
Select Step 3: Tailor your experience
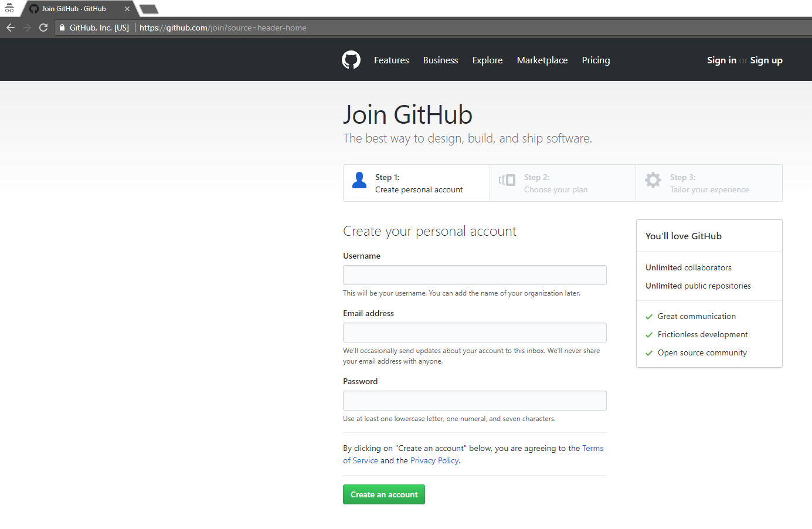click(x=709, y=183)
